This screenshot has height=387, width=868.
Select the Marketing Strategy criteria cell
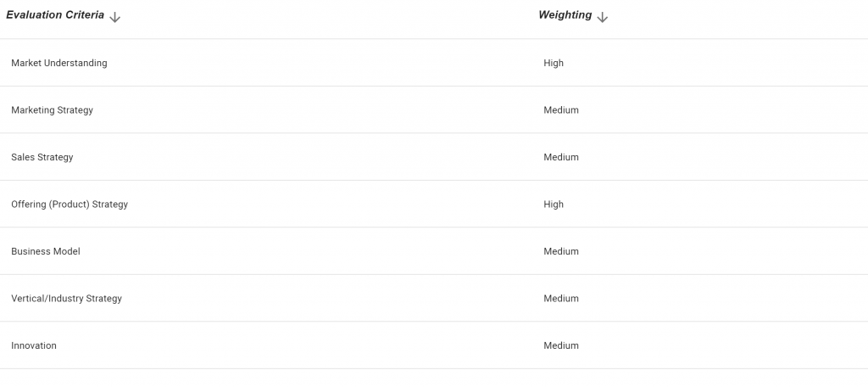(x=52, y=110)
